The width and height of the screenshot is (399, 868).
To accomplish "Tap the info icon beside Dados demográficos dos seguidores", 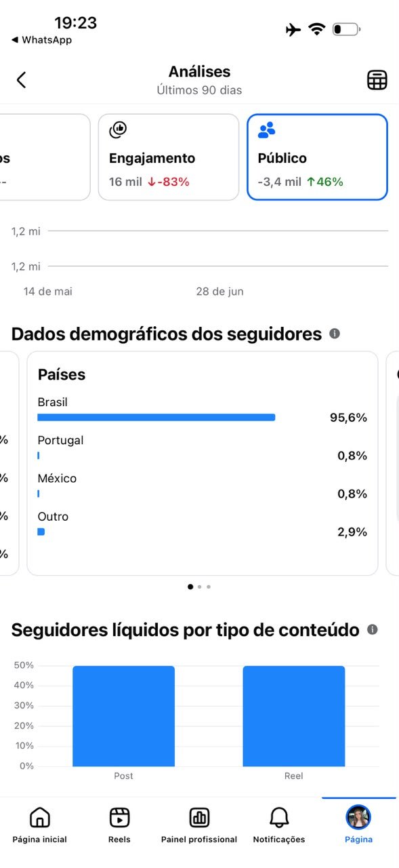I will 335,334.
